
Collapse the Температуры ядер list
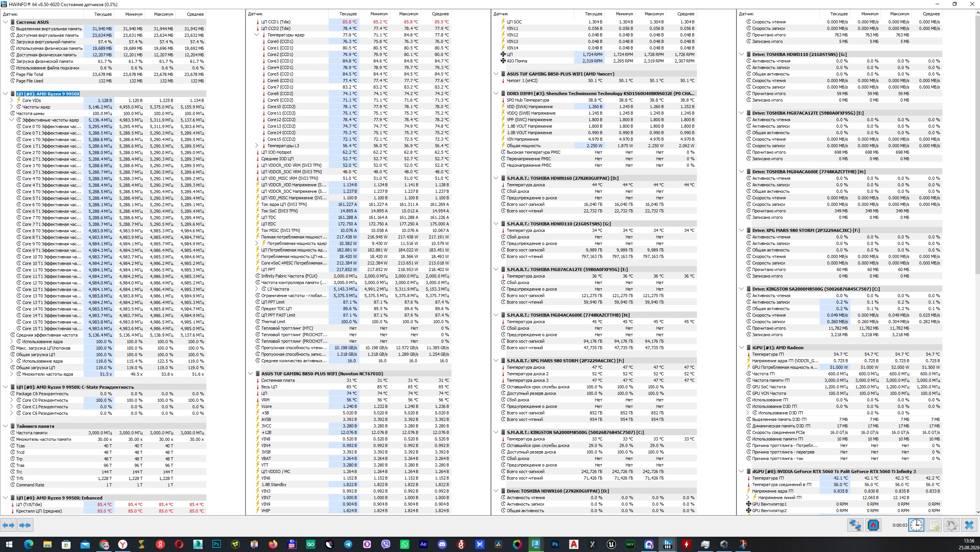pos(257,35)
